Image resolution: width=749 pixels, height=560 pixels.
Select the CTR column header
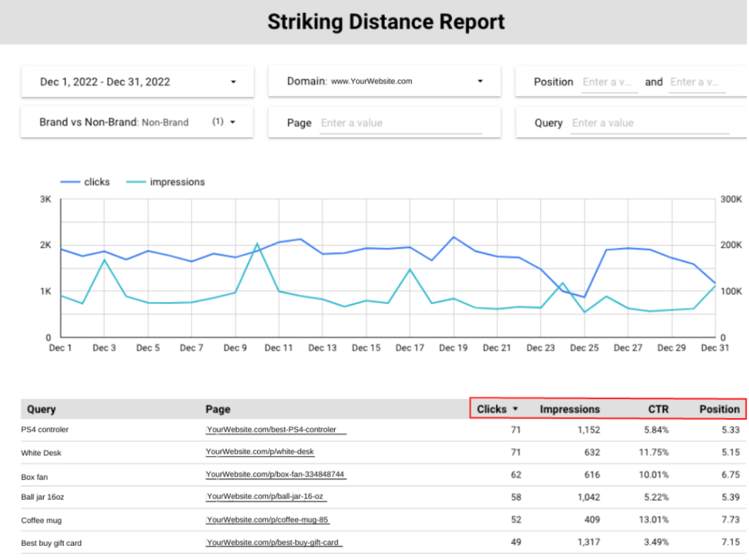tap(658, 409)
